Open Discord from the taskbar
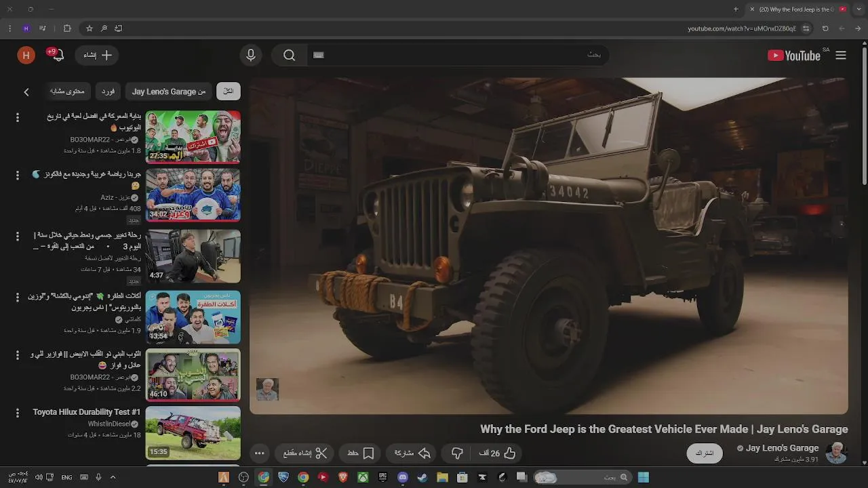Viewport: 868px width, 488px height. pyautogui.click(x=403, y=477)
